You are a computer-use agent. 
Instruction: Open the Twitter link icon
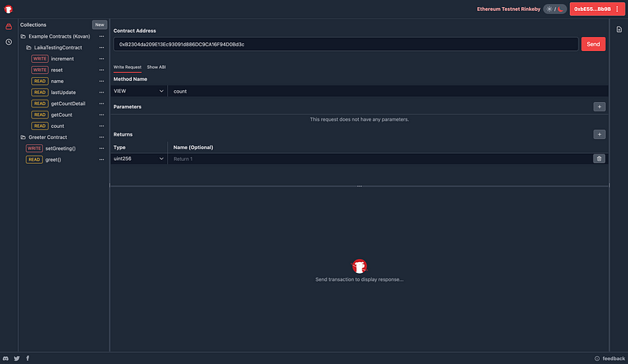point(16,358)
